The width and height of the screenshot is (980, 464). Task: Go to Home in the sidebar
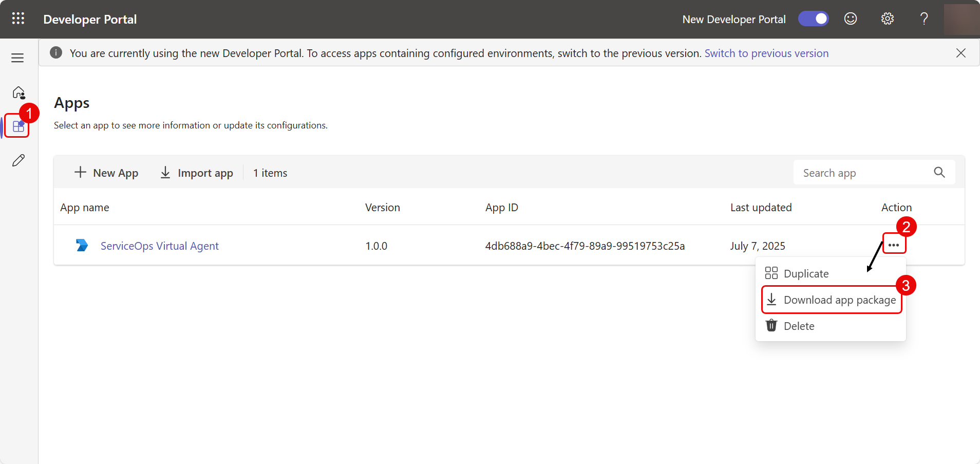18,92
